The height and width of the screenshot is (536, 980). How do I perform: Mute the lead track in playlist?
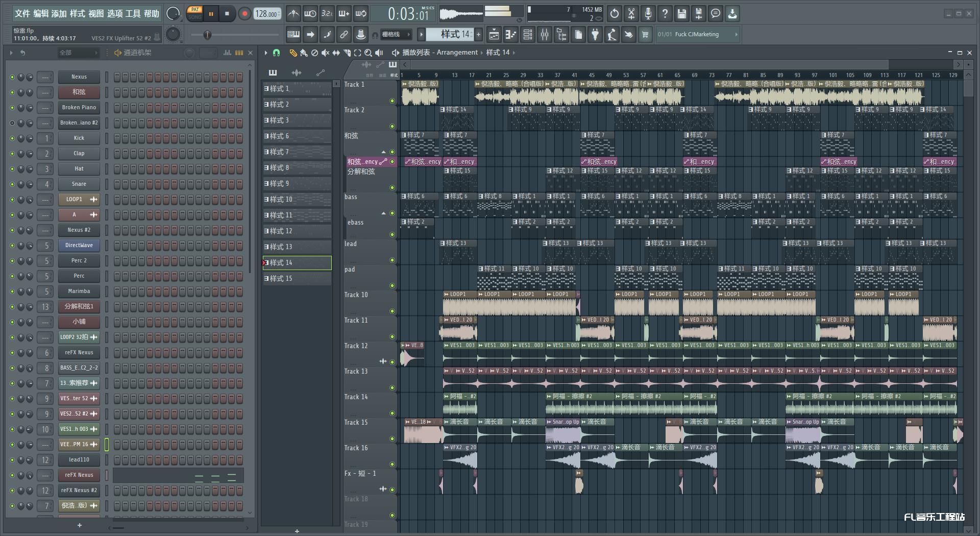coord(392,260)
